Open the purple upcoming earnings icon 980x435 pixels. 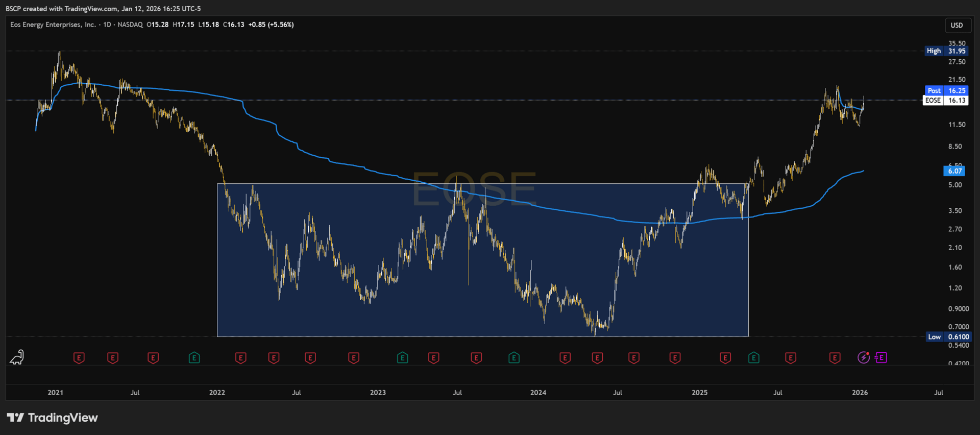tap(881, 358)
